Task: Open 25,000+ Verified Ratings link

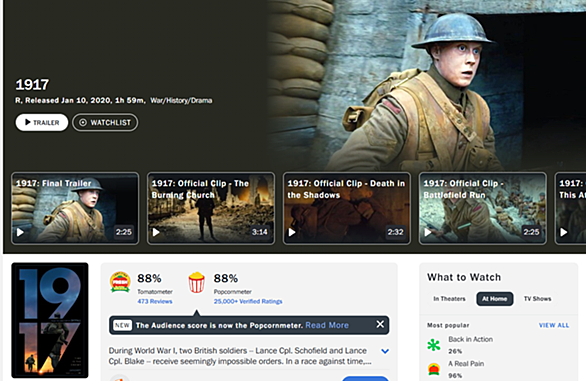Action: point(248,301)
